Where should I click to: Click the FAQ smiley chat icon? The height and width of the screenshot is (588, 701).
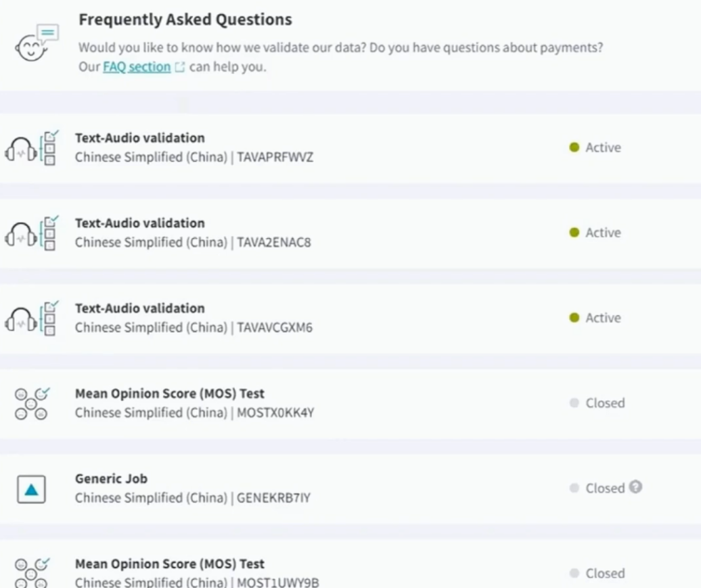click(x=37, y=44)
